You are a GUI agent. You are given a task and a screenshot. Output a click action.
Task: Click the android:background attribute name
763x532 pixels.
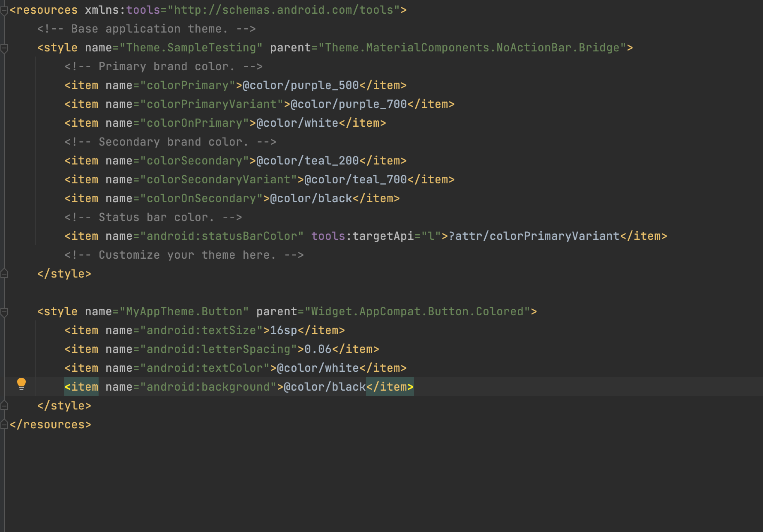208,387
